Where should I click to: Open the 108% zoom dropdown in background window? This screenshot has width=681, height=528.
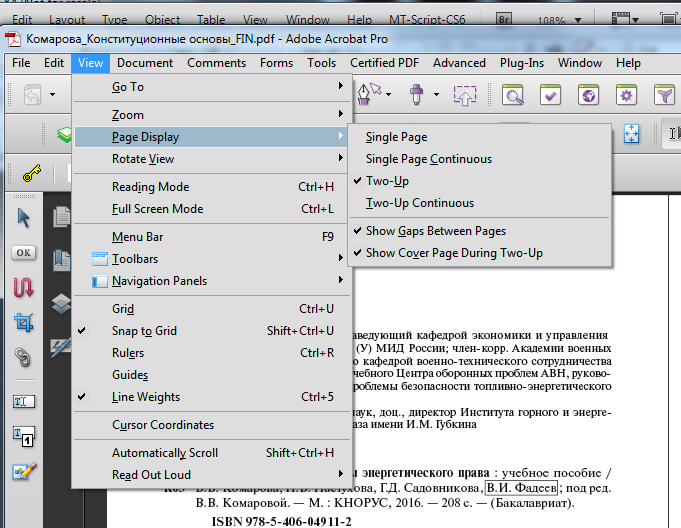[x=578, y=20]
